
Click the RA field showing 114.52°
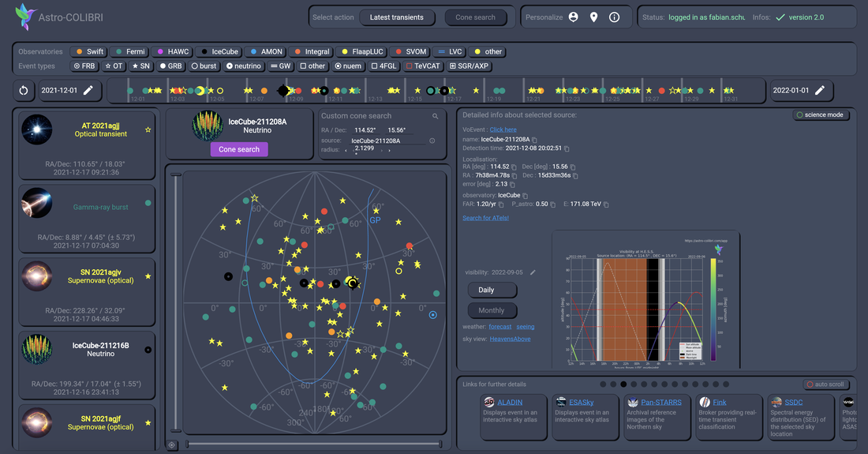pos(365,130)
